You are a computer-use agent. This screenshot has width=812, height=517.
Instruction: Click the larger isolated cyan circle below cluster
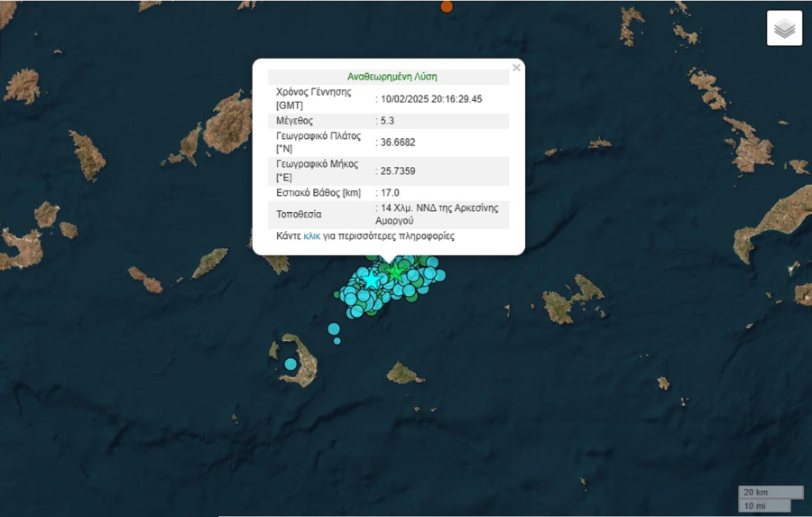point(334,329)
